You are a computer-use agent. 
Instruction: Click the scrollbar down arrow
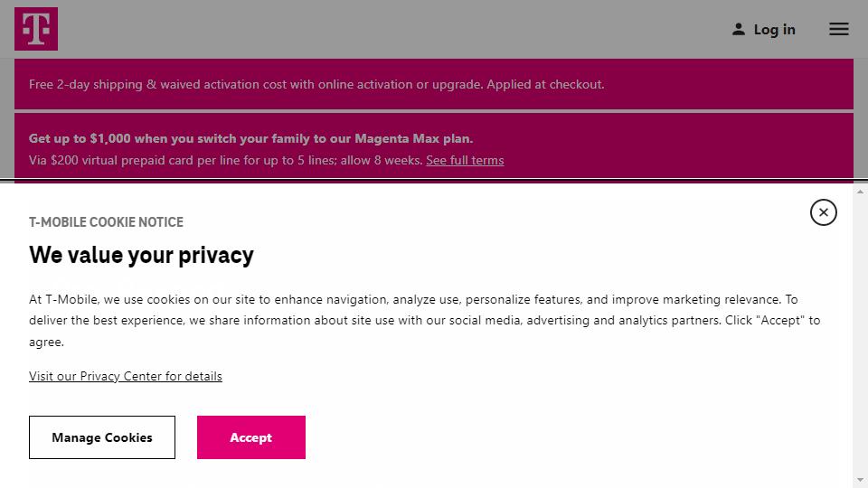coord(860,480)
